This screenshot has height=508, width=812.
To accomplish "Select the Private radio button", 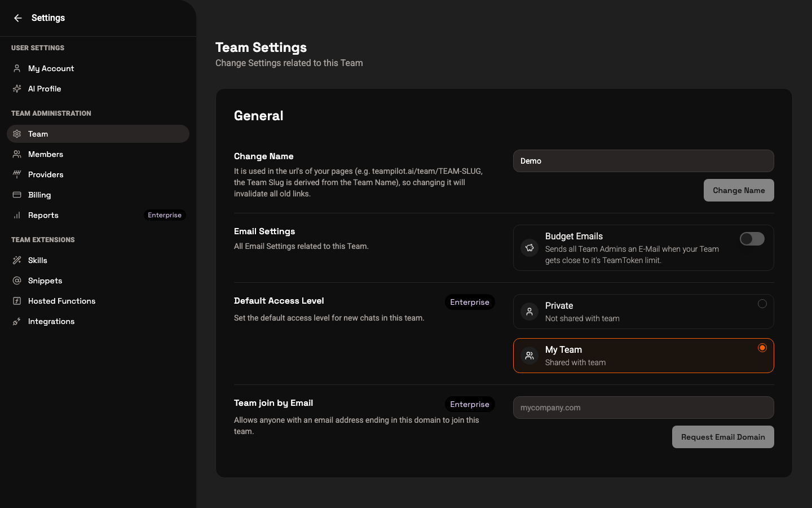I will pos(762,304).
